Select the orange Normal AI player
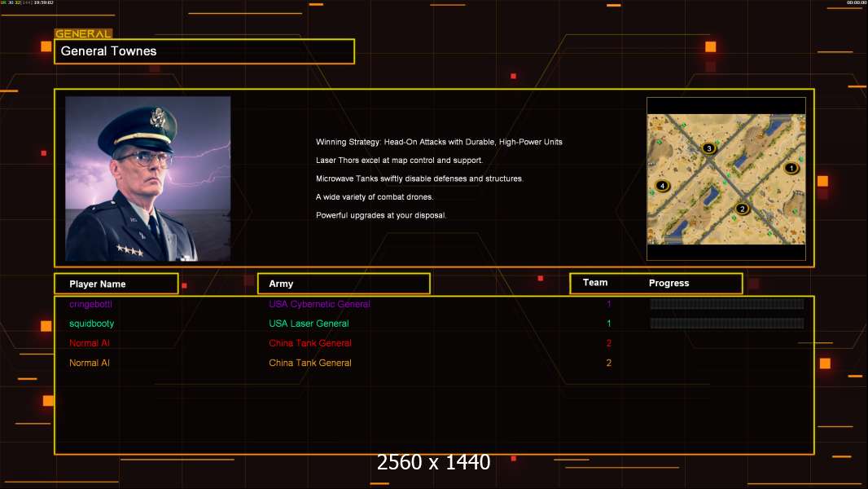Image resolution: width=868 pixels, height=489 pixels. [89, 363]
